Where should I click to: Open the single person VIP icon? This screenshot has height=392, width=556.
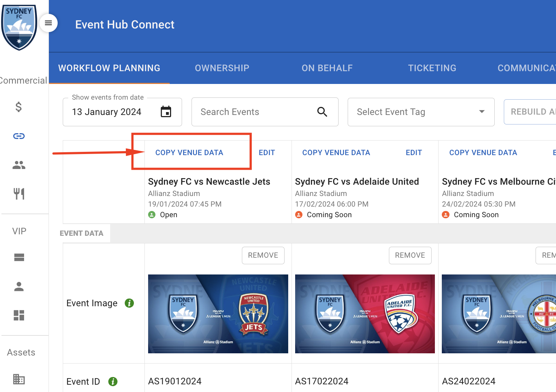pyautogui.click(x=19, y=287)
